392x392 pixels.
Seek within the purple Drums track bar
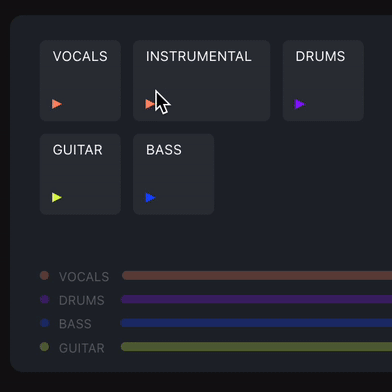coord(256,299)
